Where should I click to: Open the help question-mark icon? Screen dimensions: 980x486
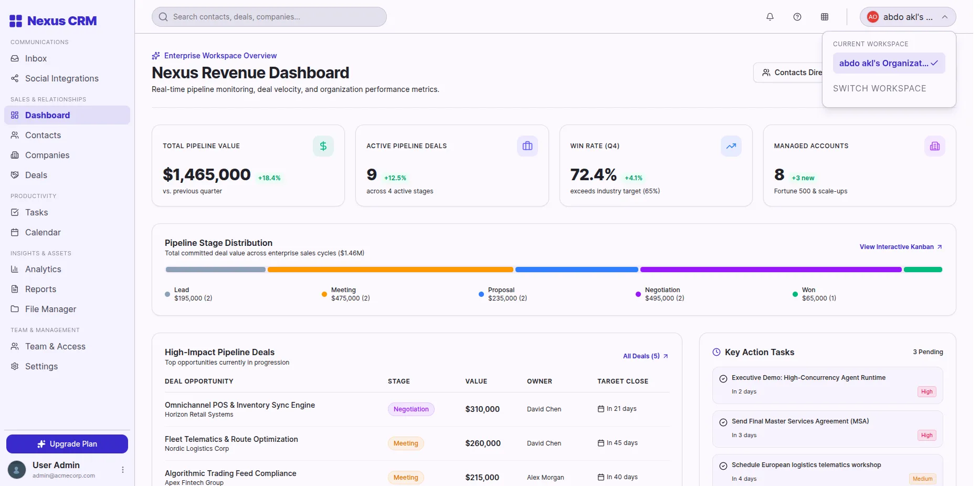[797, 17]
